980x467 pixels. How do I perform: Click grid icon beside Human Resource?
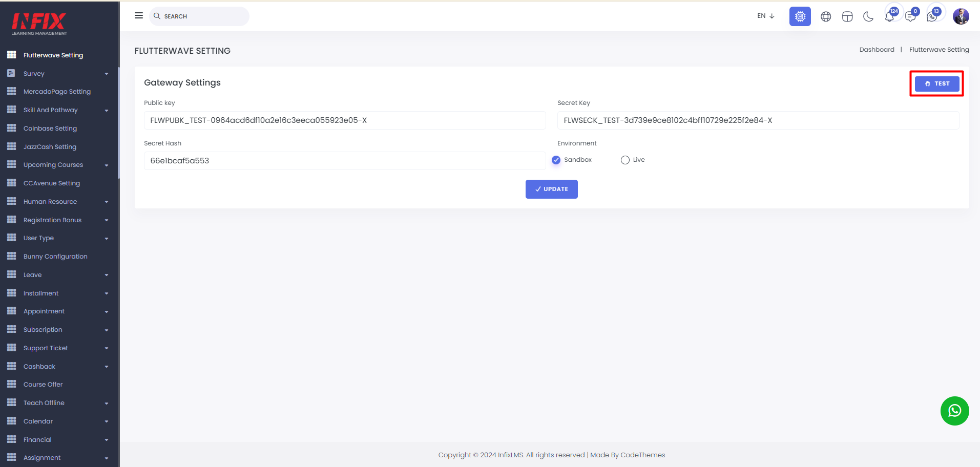12,201
